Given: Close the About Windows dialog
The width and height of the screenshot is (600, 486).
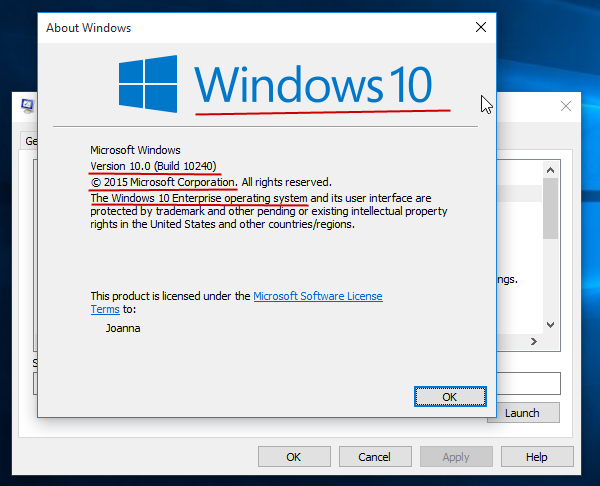Looking at the screenshot, I should (x=481, y=27).
